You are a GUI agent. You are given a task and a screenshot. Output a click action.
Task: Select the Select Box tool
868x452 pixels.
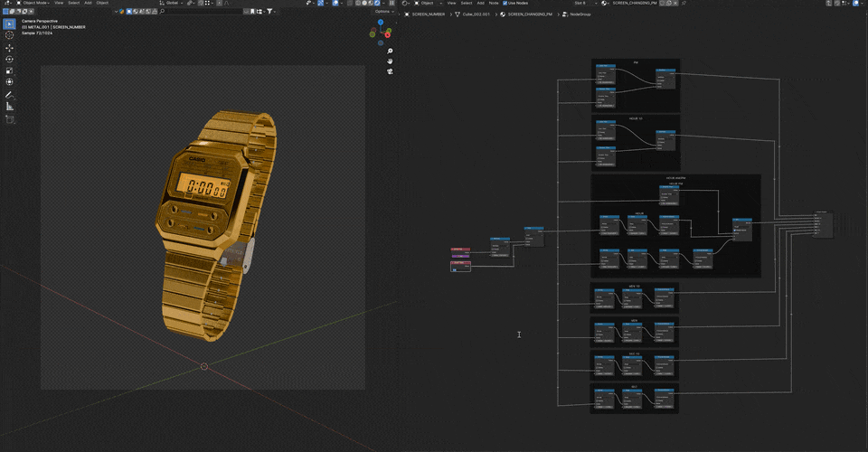pos(10,24)
